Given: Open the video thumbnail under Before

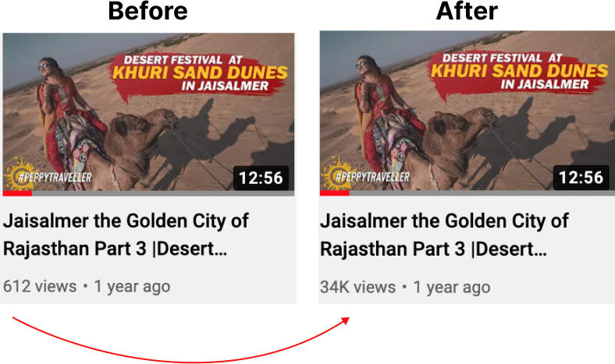Looking at the screenshot, I should pos(148,114).
